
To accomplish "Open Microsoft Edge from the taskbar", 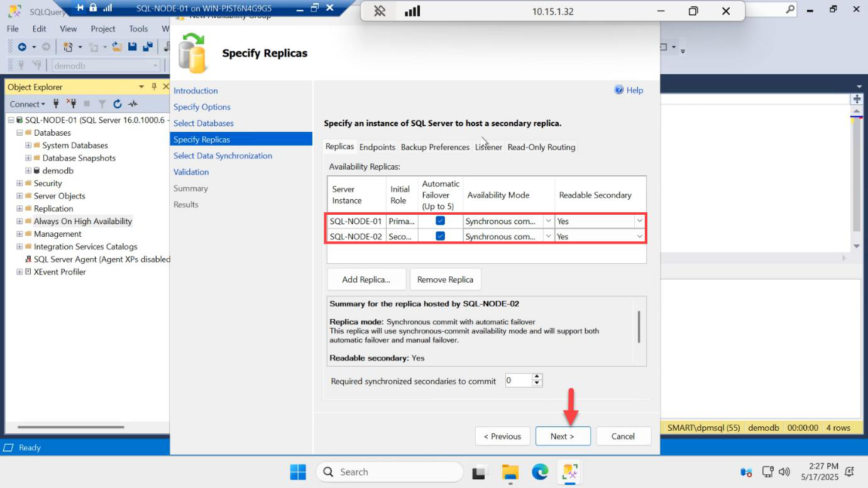I will coord(540,472).
